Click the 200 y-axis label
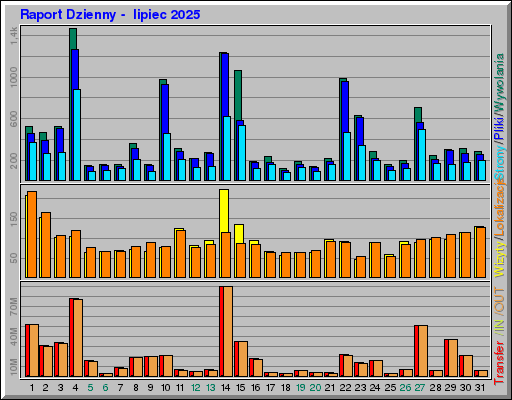The height and width of the screenshot is (400, 512). [x=14, y=161]
